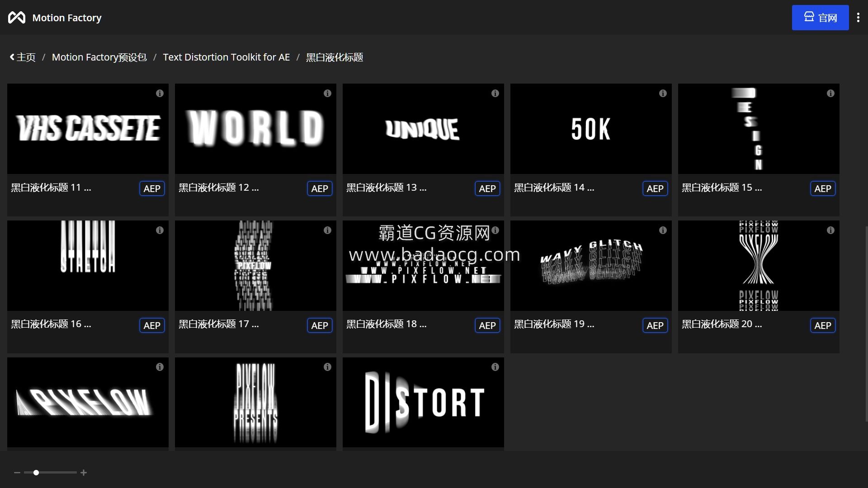Select the WAVY GLITCH thumbnail

(x=591, y=266)
